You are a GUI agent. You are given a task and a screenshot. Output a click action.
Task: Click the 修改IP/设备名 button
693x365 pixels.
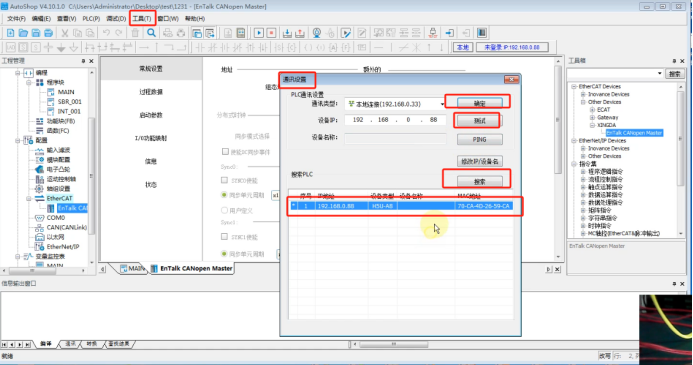click(x=480, y=161)
